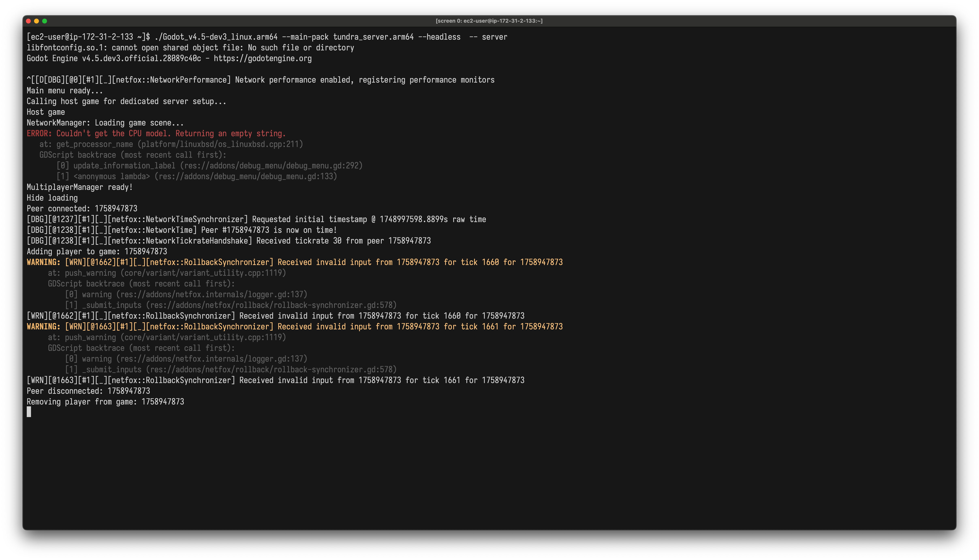Click the 'Peer connected: 1758947873' line
This screenshot has width=979, height=560.
82,209
